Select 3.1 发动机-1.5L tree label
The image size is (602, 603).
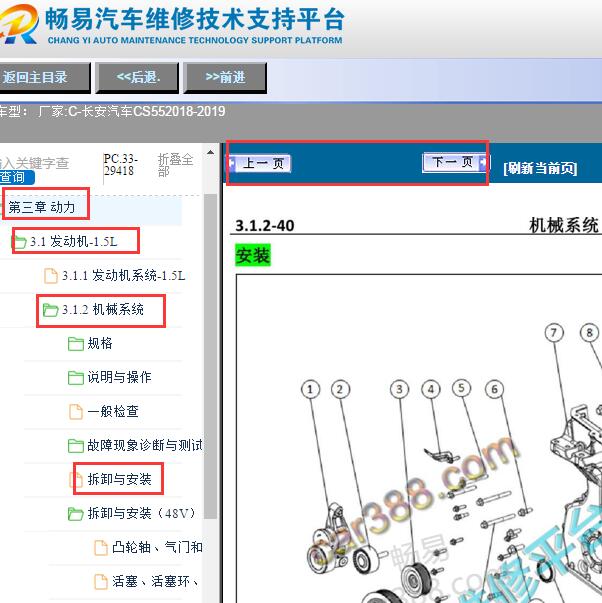(x=73, y=242)
